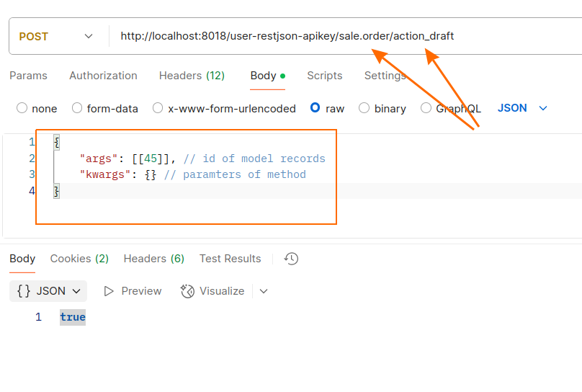This screenshot has height=392, width=582.
Task: Open the response JSON format dropdown
Action: (48, 291)
